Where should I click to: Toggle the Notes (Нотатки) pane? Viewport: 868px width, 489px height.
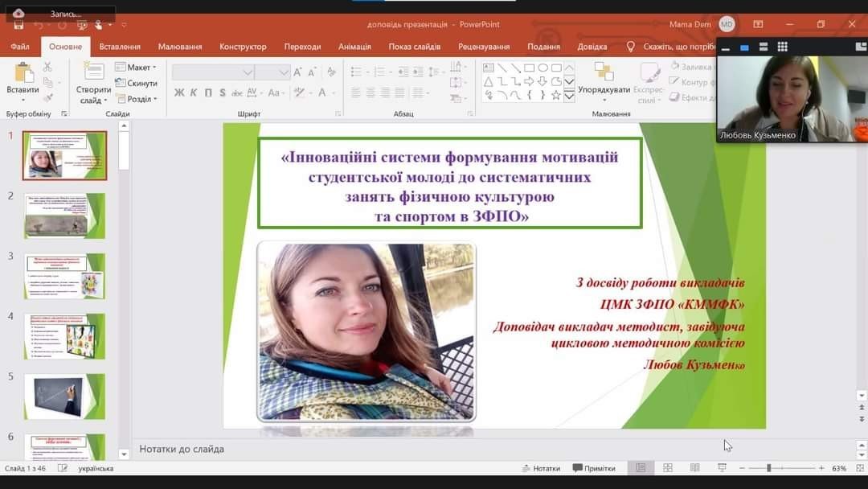pos(540,468)
